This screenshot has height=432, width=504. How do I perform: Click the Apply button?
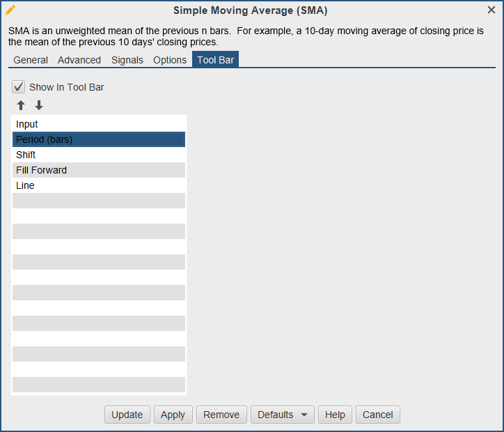click(173, 415)
